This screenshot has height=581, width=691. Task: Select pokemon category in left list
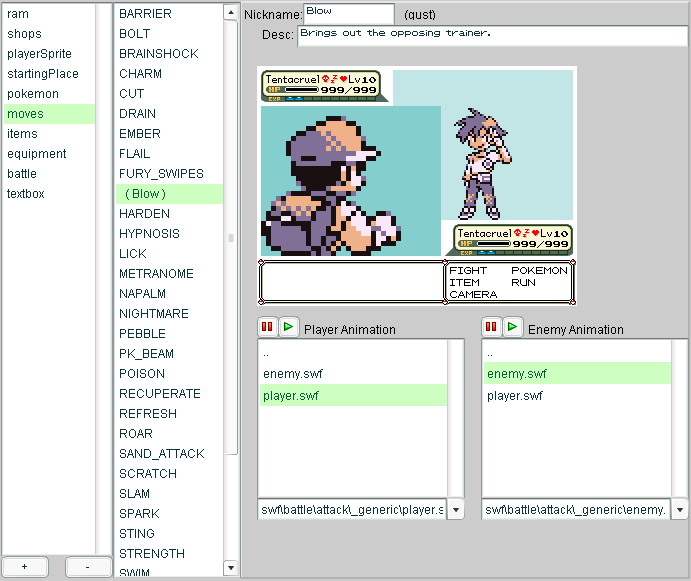point(33,94)
